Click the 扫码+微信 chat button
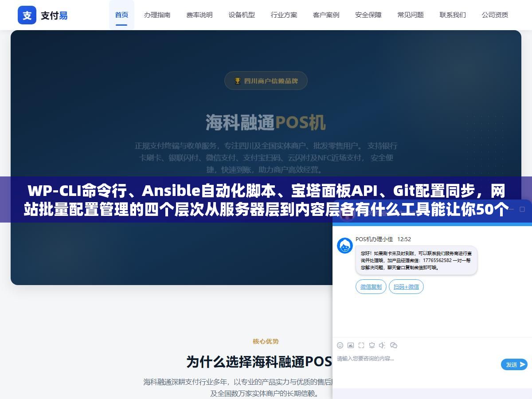The width and height of the screenshot is (532, 399). 407,286
